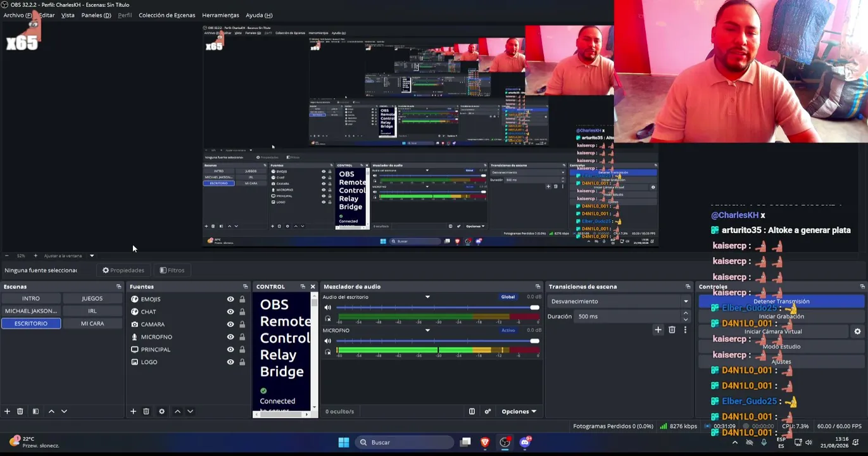The height and width of the screenshot is (456, 868).
Task: Open the Ayuda menu
Action: (x=259, y=15)
